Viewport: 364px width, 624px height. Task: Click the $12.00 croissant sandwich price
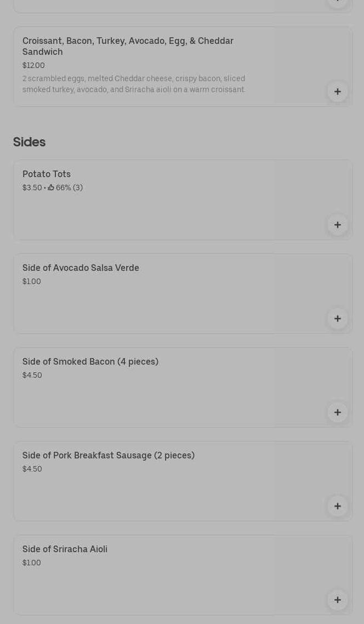(33, 65)
